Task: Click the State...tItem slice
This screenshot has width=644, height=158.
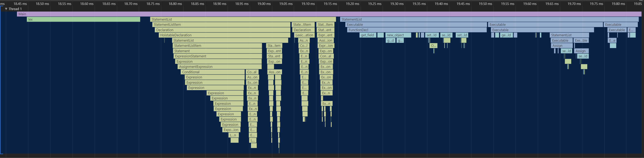Action: [303, 25]
